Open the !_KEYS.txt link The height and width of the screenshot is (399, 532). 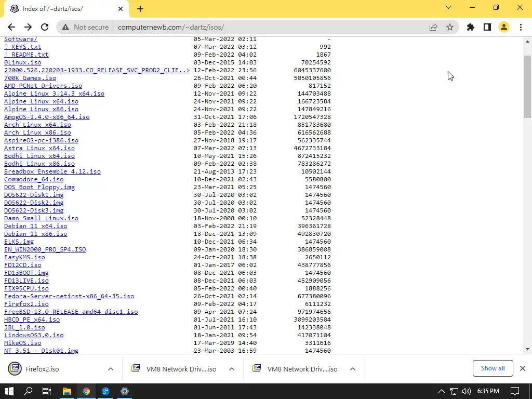coord(22,47)
